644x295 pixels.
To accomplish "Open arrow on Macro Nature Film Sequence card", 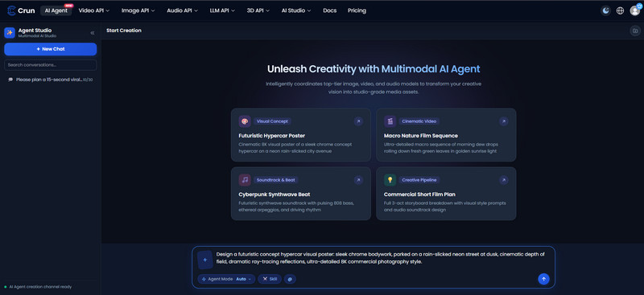I will coord(504,121).
